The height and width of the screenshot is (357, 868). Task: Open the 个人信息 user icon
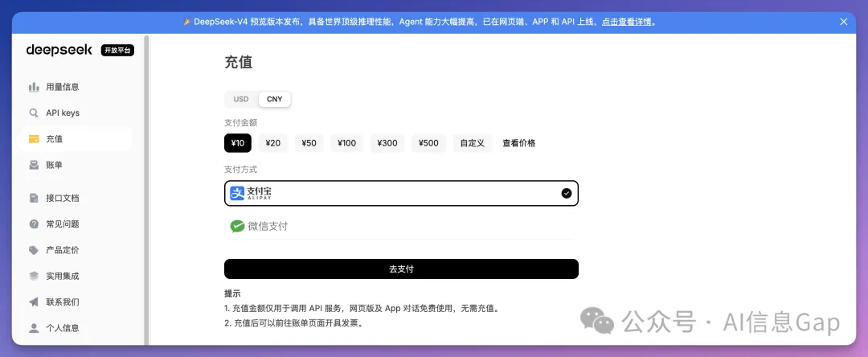tap(34, 328)
